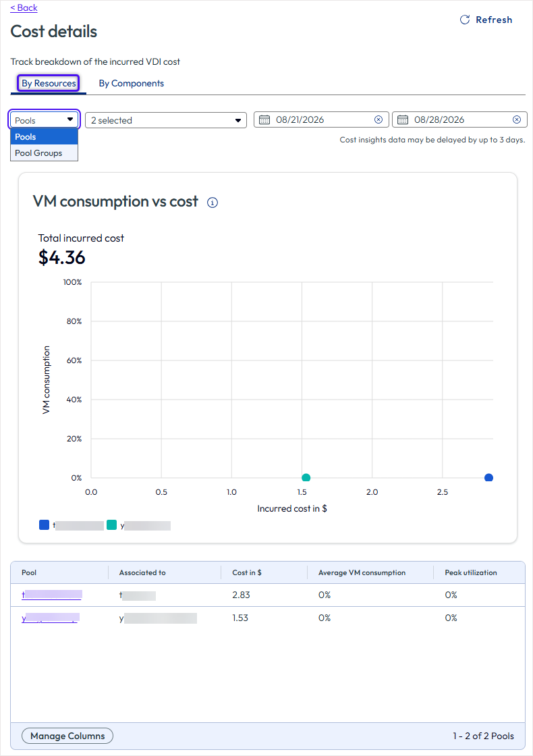This screenshot has height=756, width=533.
Task: Sort by Peak utilization column header
Action: pos(470,572)
